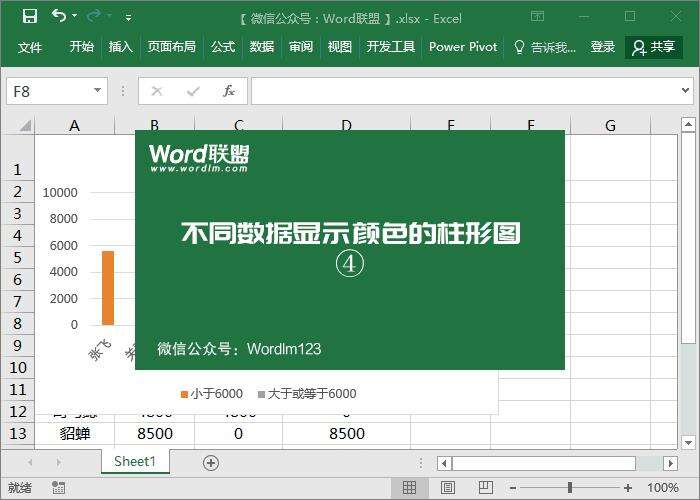Select row 10 header
This screenshot has width=700, height=500.
pos(17,367)
